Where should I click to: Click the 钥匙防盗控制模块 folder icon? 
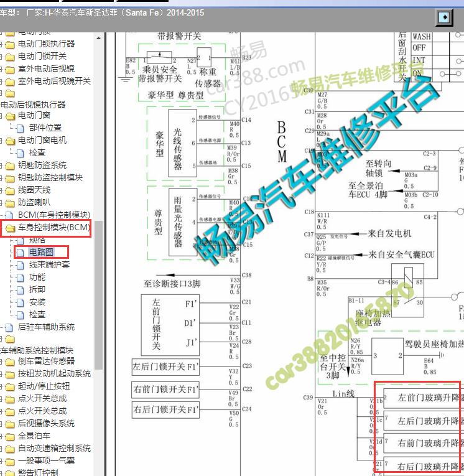coord(10,178)
